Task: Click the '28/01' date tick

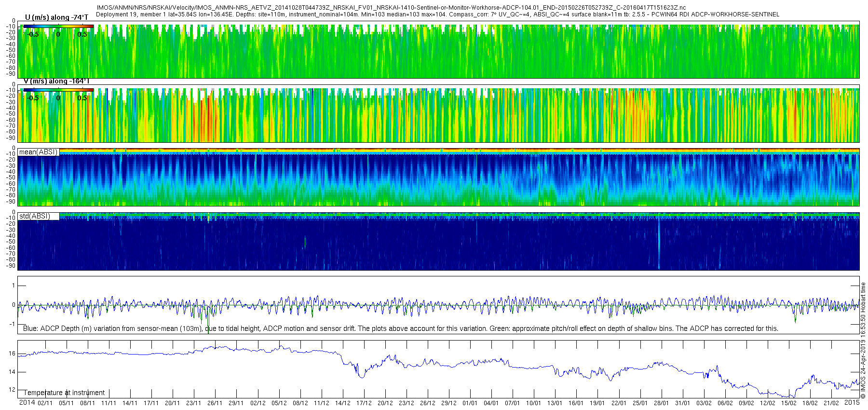Action: click(661, 403)
